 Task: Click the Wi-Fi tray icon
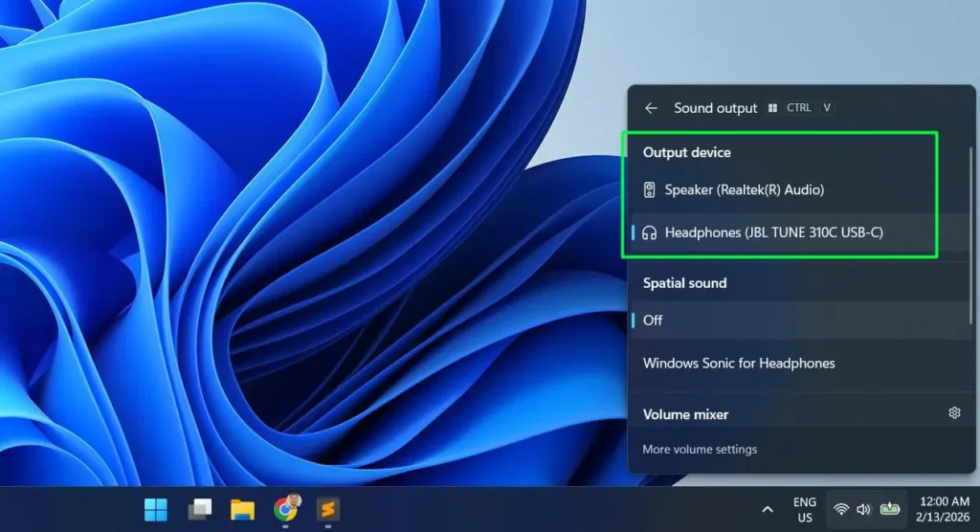tap(841, 509)
